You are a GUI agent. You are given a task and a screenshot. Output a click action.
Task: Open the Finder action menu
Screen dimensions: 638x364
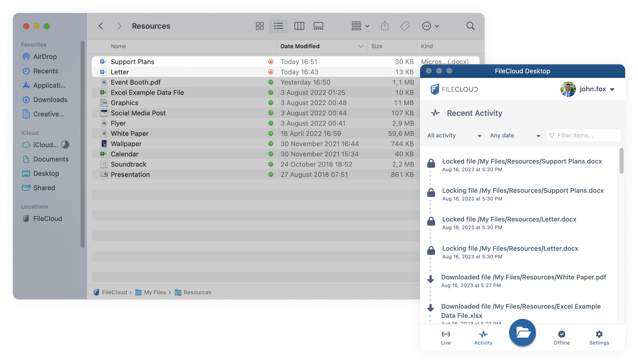(x=431, y=26)
